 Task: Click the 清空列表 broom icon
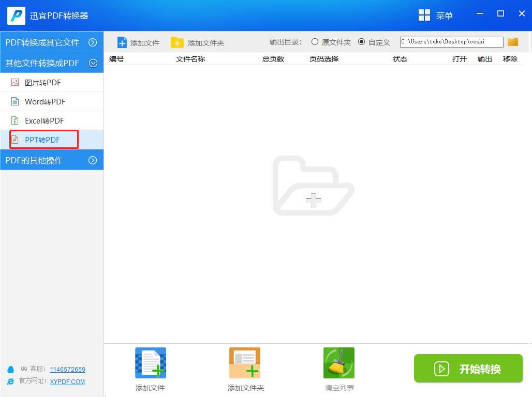tap(339, 363)
